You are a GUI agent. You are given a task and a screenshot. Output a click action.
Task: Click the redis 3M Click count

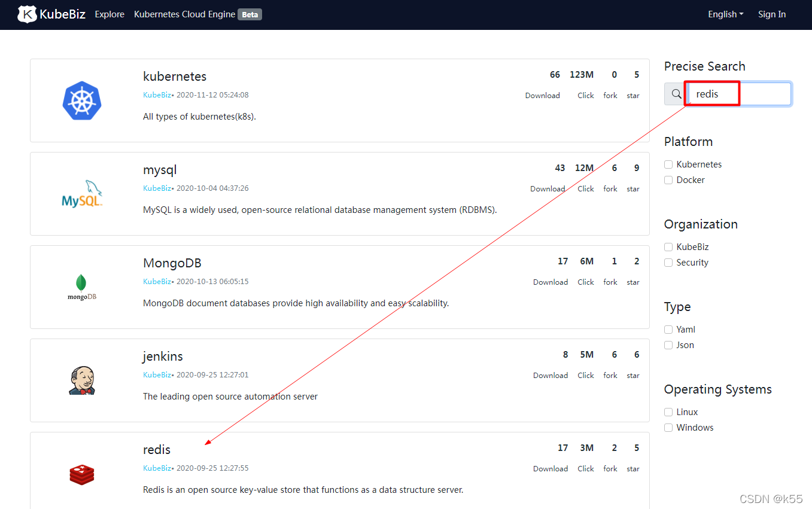(587, 448)
